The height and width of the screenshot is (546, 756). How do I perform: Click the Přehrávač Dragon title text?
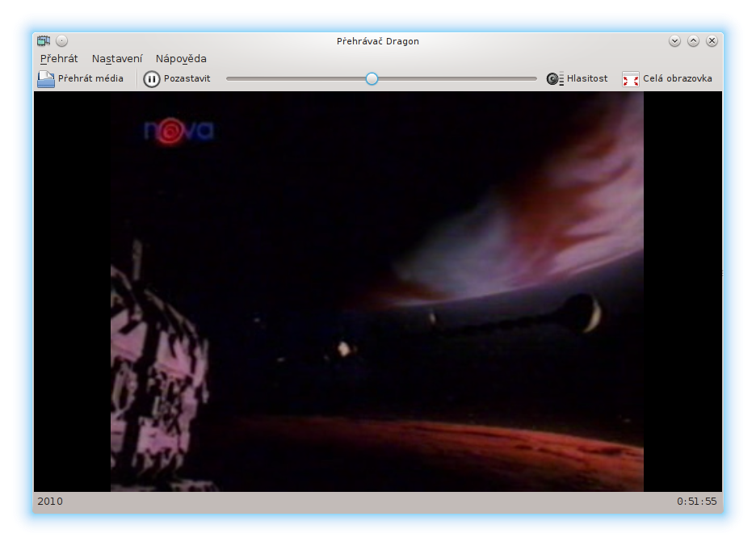tap(377, 41)
